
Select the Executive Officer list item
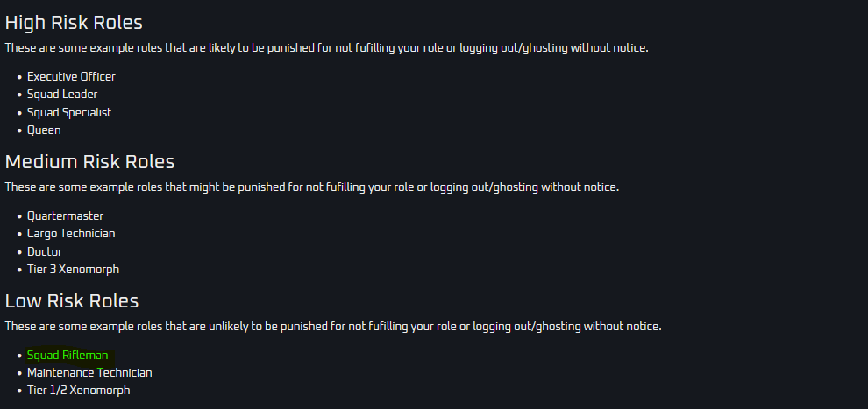pos(71,77)
